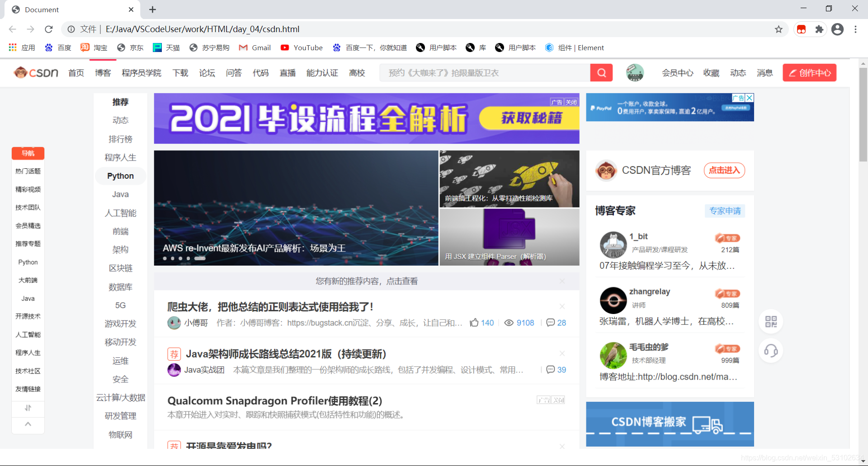Open zhangrelay's profile avatar

(x=613, y=300)
